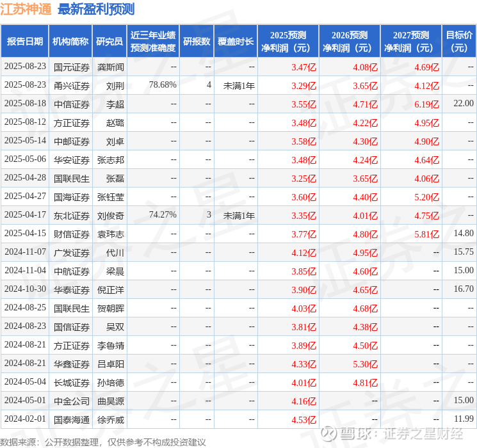The height and width of the screenshot is (448, 477).
Task: Click the 2026预测净利润 column header
Action: pyautogui.click(x=350, y=41)
